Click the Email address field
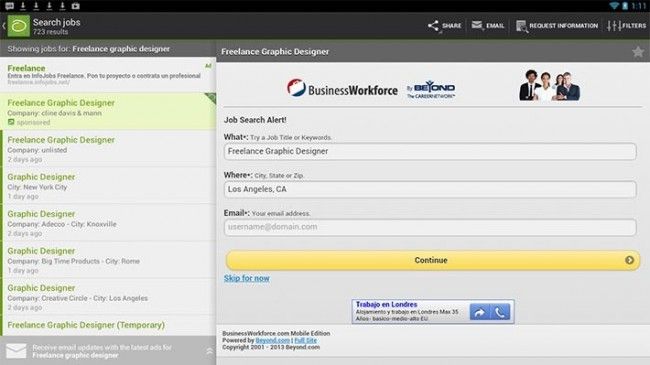650x365 pixels. click(430, 227)
